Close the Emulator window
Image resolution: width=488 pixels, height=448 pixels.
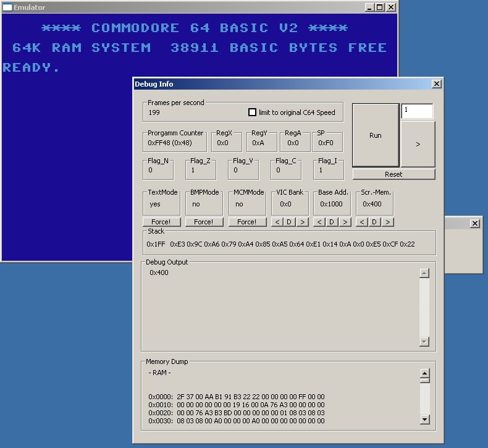point(391,7)
